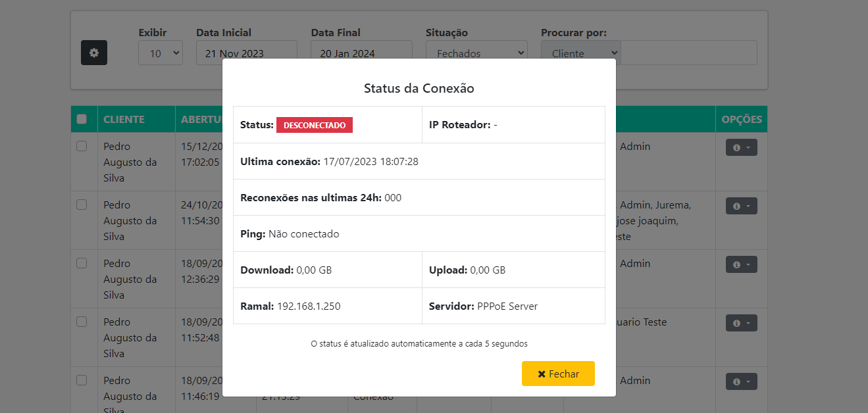
Task: Sort the table by the CLIENTE column header
Action: (123, 119)
